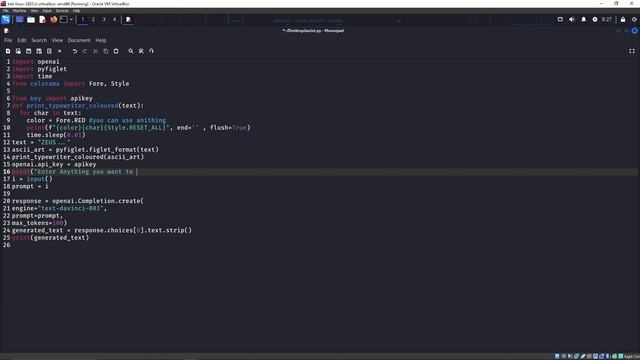Show desktop from the panel icon
This screenshot has height=360, width=640.
coord(19,19)
